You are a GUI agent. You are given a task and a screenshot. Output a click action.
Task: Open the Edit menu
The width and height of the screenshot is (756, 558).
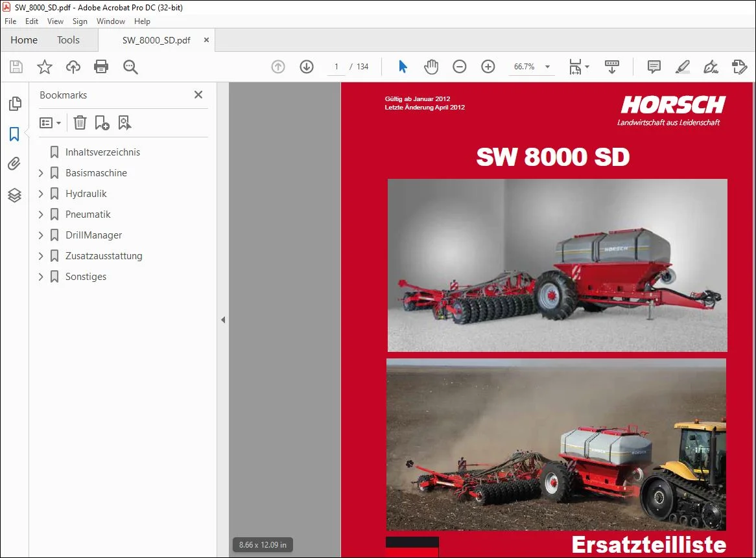pyautogui.click(x=32, y=21)
